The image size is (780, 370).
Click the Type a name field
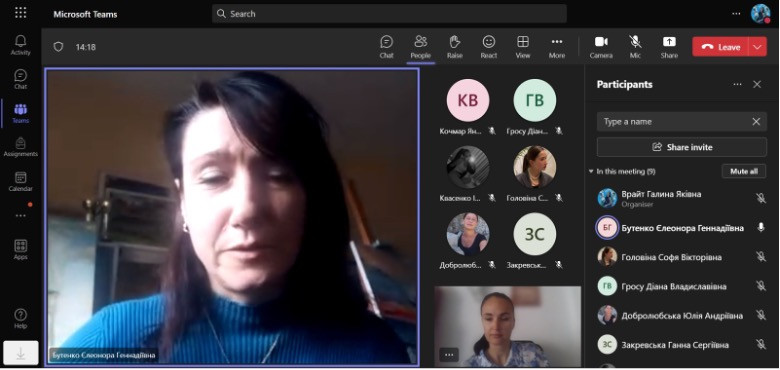click(674, 121)
